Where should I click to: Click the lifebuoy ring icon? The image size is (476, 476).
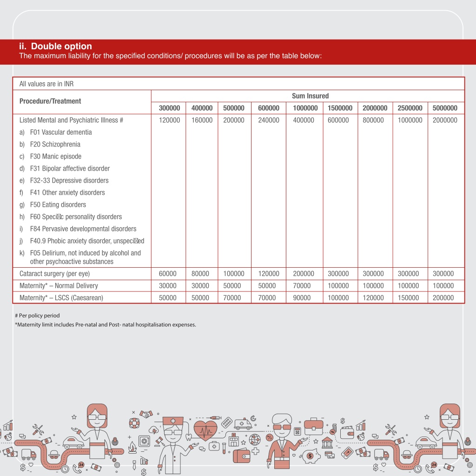134,423
